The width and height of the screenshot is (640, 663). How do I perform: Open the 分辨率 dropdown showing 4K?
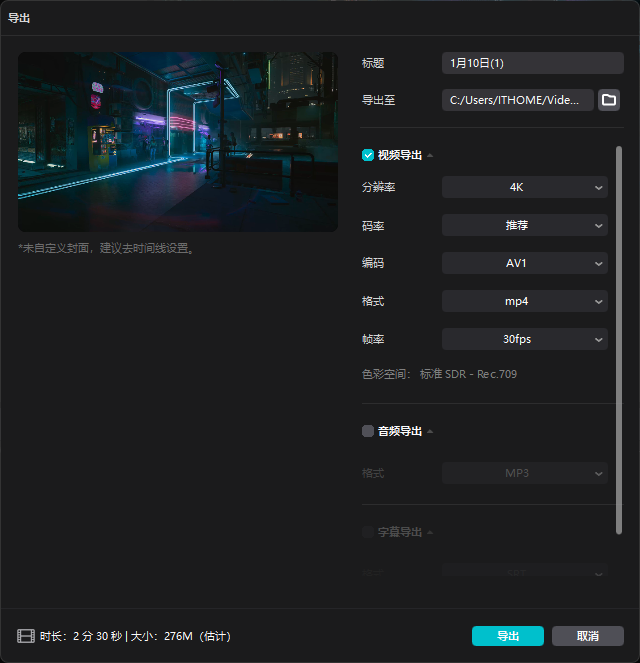[x=524, y=187]
